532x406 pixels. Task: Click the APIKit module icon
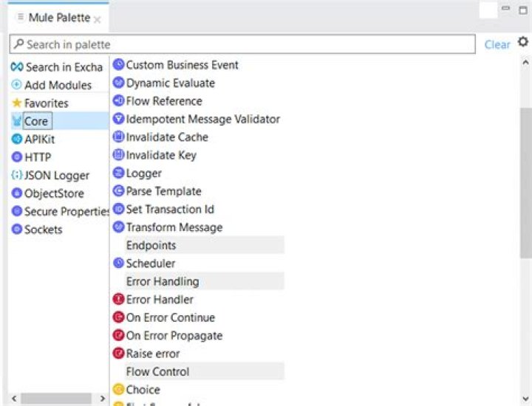pos(16,139)
